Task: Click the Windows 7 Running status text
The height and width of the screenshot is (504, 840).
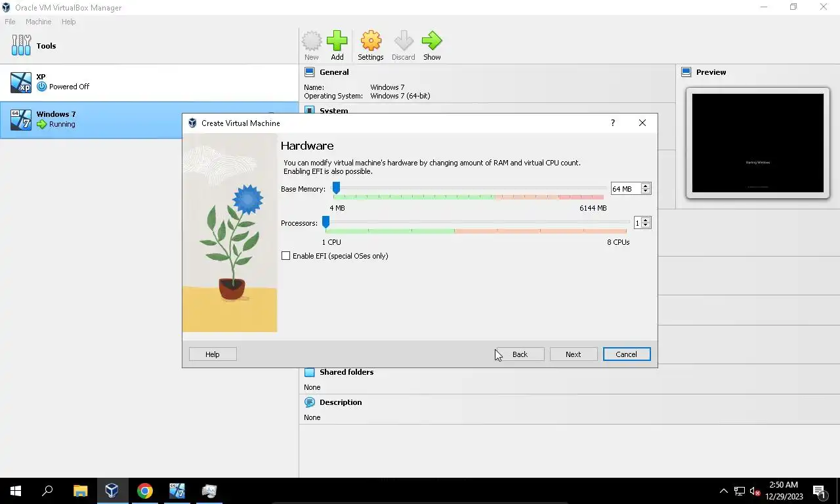Action: pos(62,124)
